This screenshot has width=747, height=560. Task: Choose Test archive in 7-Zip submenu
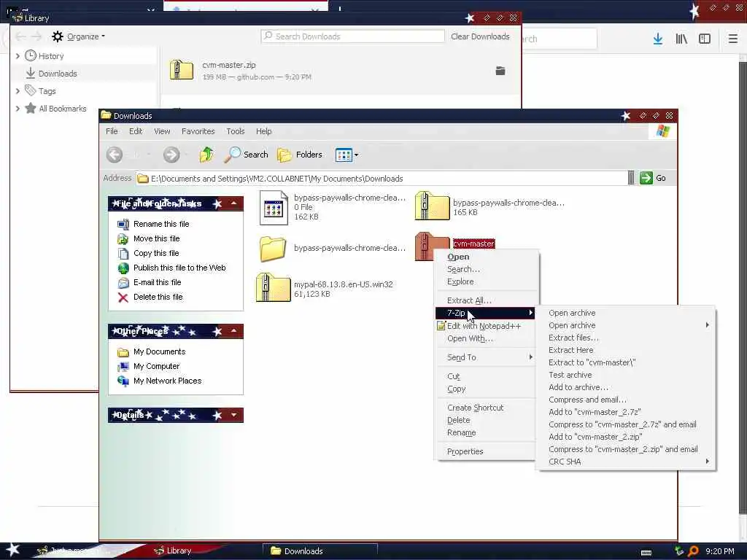point(570,375)
